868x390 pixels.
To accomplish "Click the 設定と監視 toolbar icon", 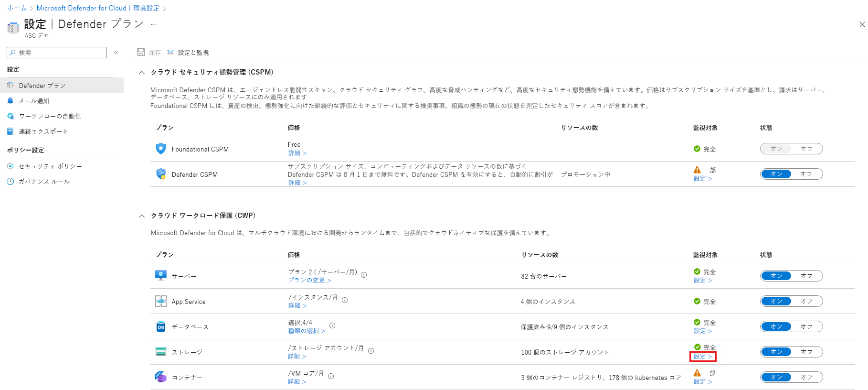I will (170, 52).
